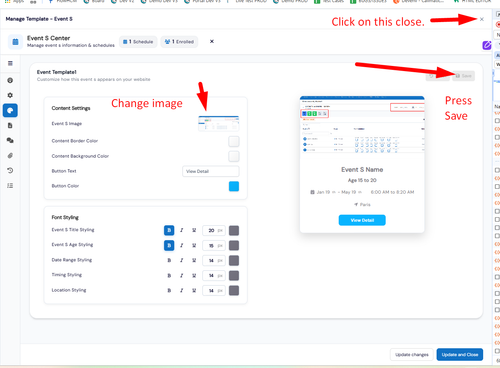Open the document section in the sidebar

10,126
